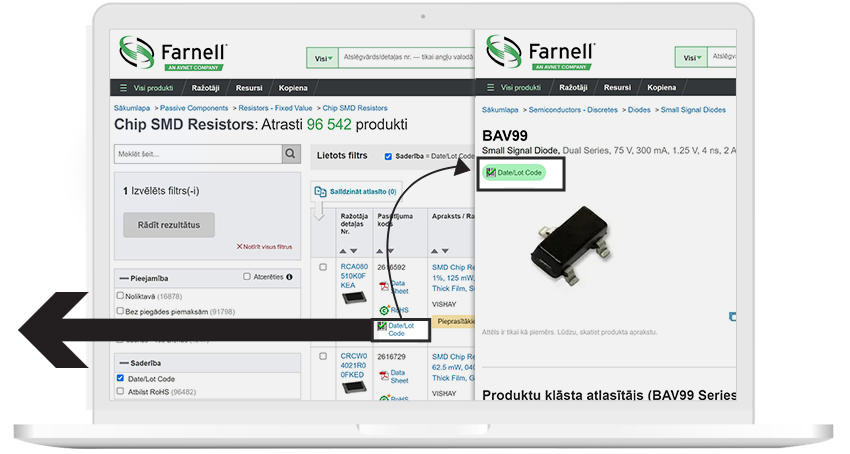Open the Visi dropdown on left page

point(323,58)
